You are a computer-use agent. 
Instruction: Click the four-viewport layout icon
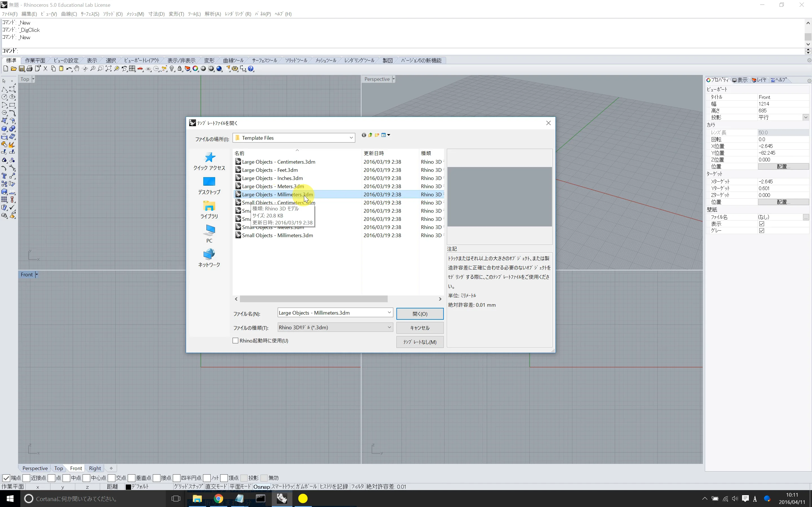(x=132, y=69)
